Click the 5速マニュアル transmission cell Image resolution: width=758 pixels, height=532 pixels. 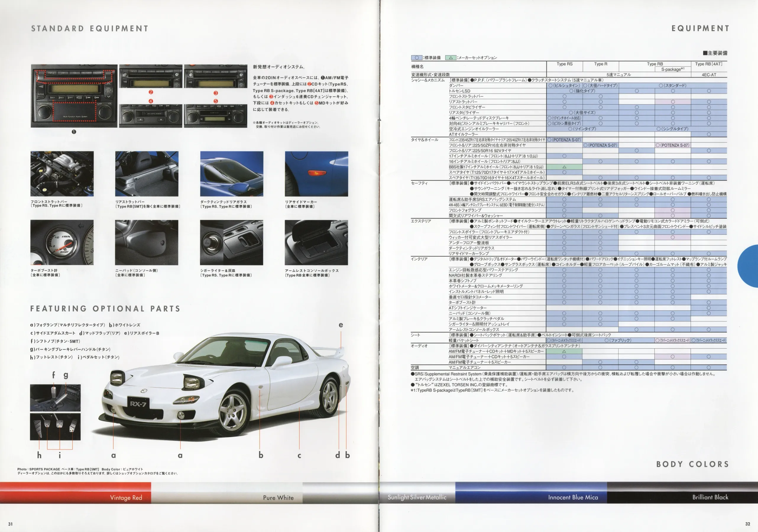[x=618, y=75]
